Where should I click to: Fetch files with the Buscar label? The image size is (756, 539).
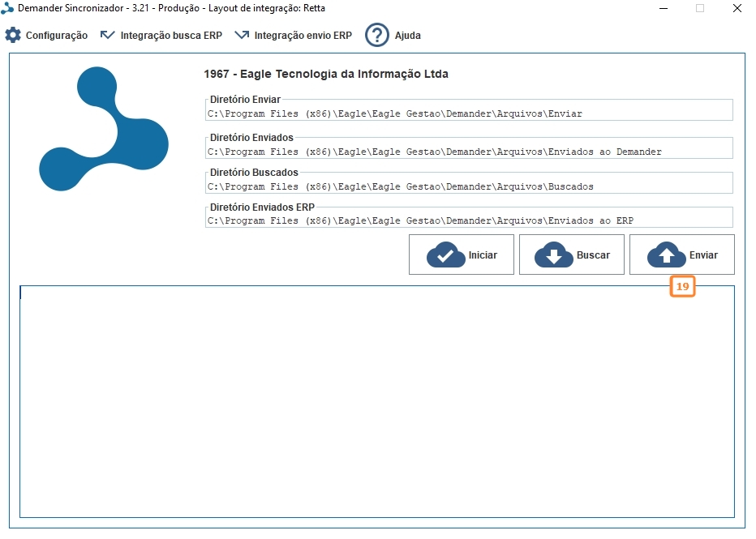coord(593,255)
